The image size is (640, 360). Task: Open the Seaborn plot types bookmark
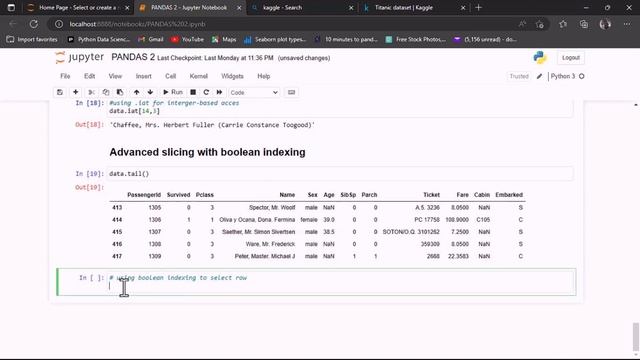point(274,40)
